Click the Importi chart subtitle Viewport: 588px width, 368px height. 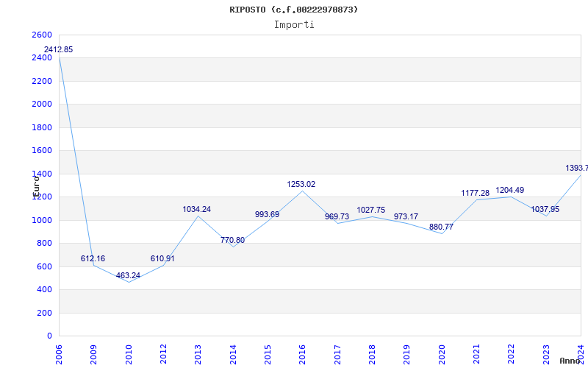tap(294, 25)
